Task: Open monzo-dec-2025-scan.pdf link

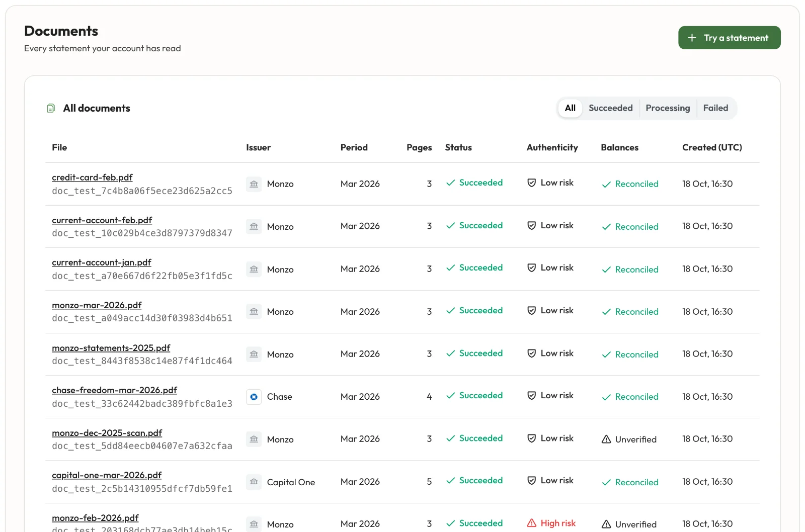Action: pyautogui.click(x=107, y=433)
